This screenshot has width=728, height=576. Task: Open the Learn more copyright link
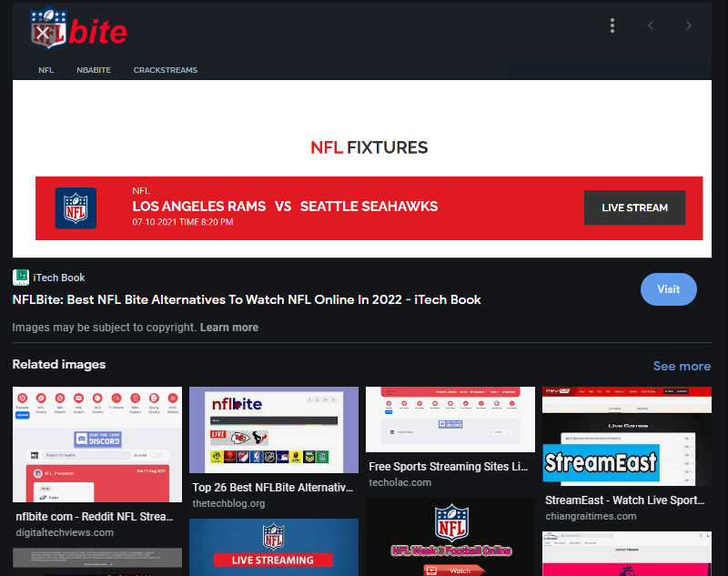pos(229,328)
